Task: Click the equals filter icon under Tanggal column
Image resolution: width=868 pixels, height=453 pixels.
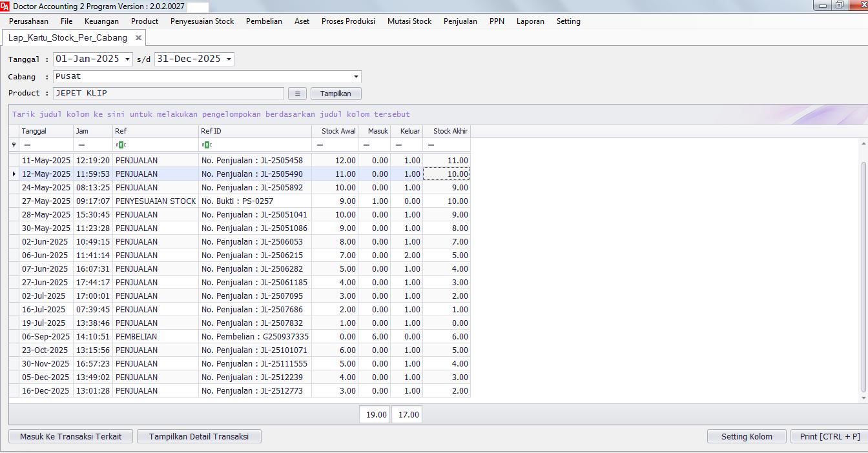Action: point(27,145)
